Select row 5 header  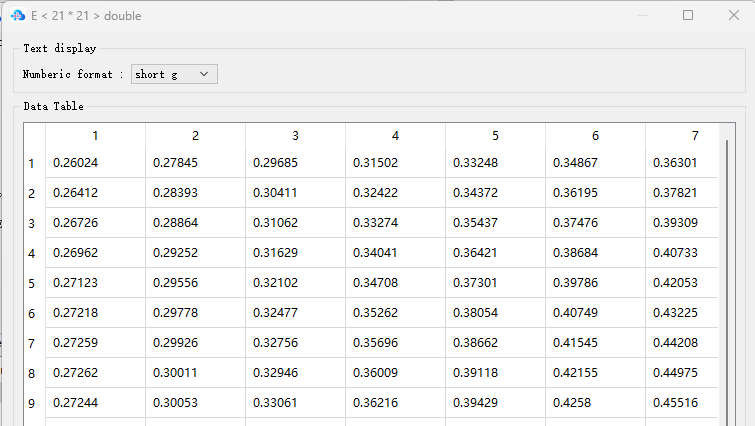(x=33, y=283)
